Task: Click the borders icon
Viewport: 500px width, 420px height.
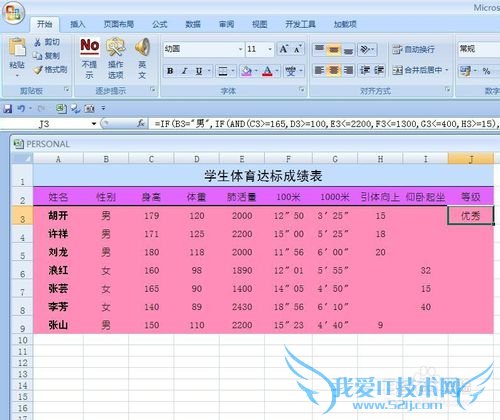Action: tap(222, 71)
